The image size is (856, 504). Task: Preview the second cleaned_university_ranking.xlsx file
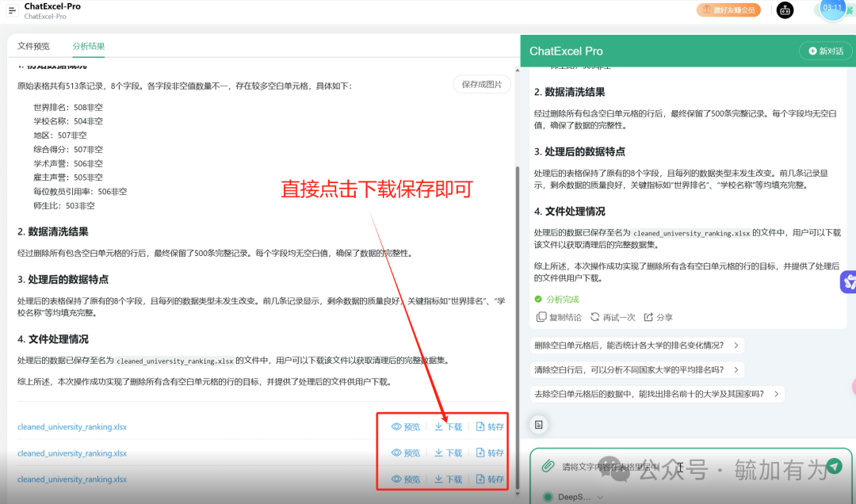[x=406, y=452]
